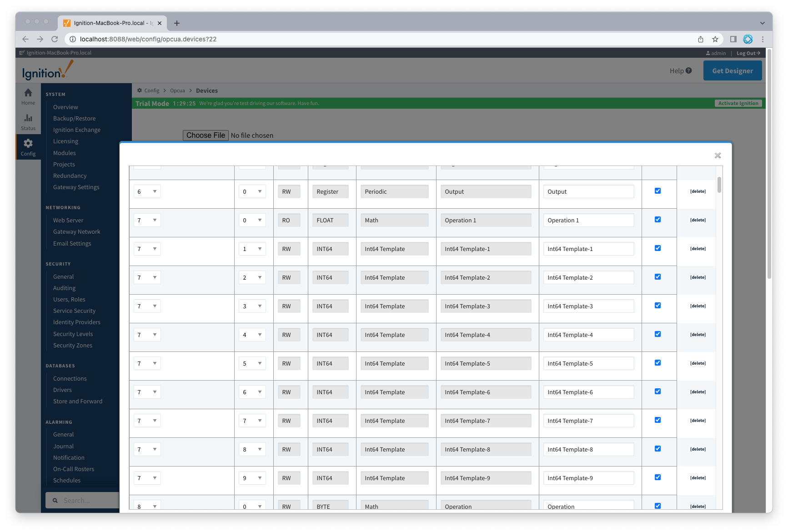788x532 pixels.
Task: Click the Int64 Template-4 editable name field
Action: point(588,335)
